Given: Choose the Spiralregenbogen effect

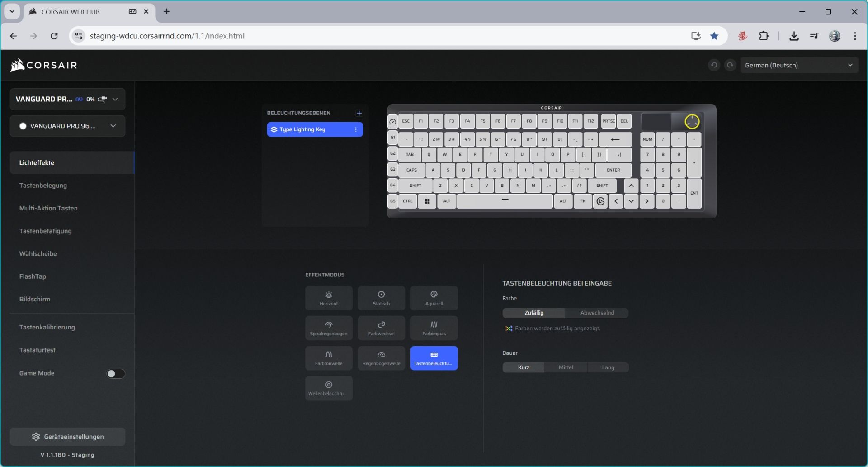Looking at the screenshot, I should click(329, 328).
